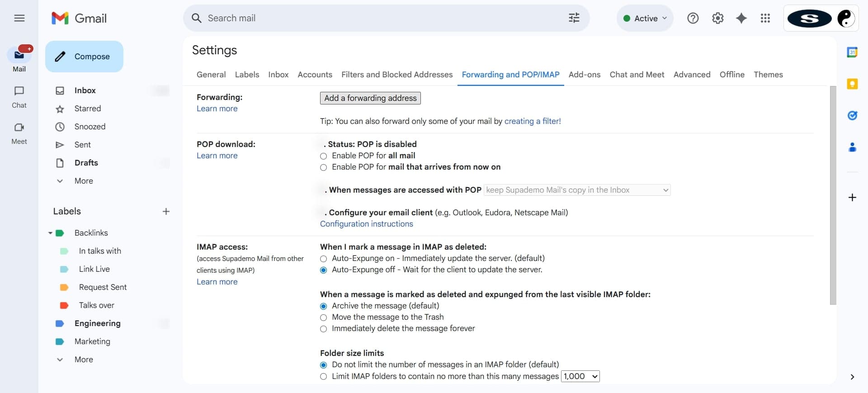
Task: Open Mail section in left rail
Action: point(19,59)
